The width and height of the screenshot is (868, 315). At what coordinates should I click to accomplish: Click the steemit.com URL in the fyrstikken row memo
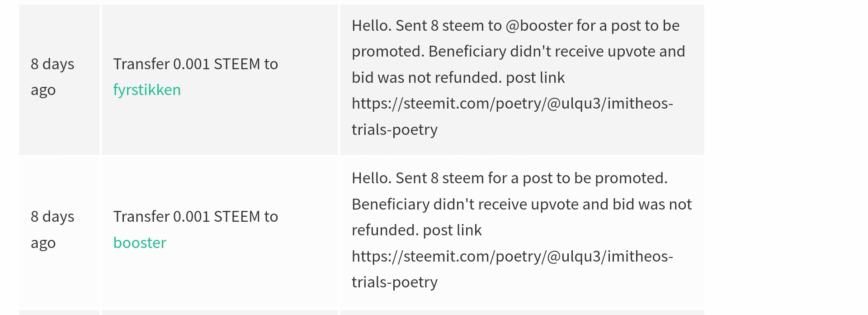point(512,104)
